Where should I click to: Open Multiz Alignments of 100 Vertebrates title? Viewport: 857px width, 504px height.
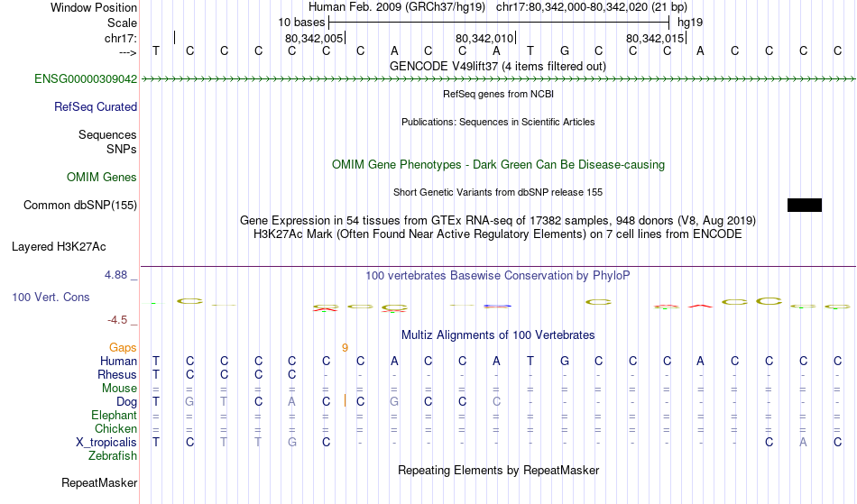tap(498, 335)
